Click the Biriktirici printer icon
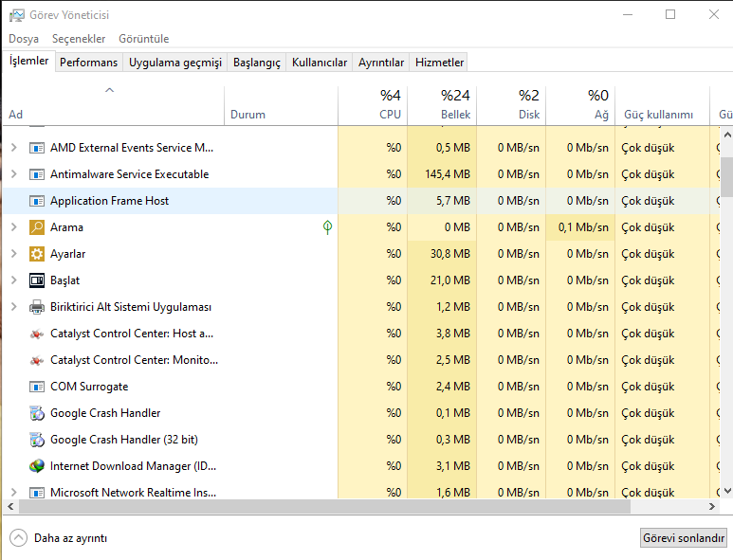The height and width of the screenshot is (560, 733). 36,307
